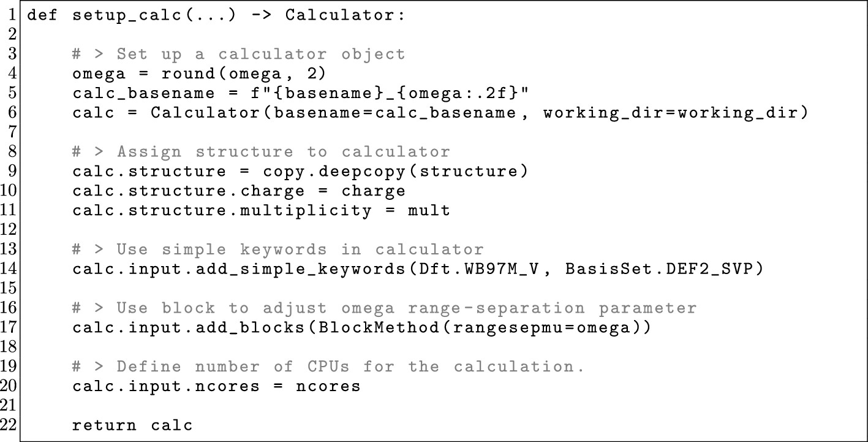
Task: Click the mult value on line 11
Action: coord(429,211)
